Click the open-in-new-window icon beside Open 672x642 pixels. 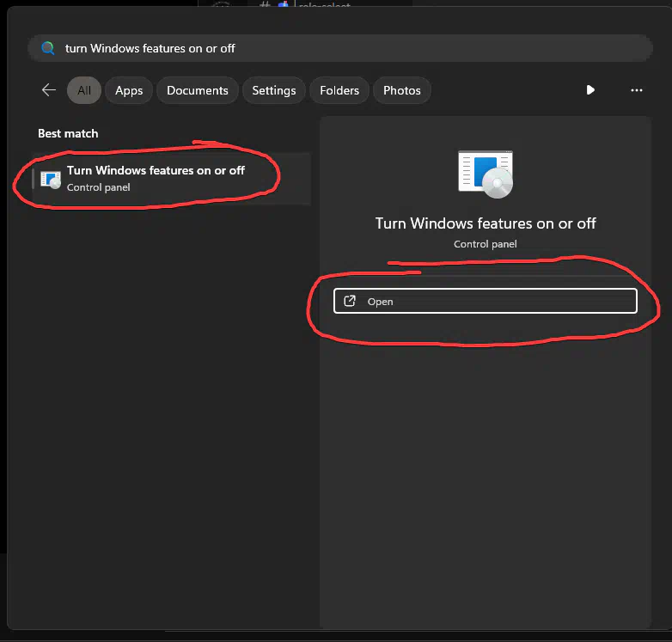pos(350,302)
